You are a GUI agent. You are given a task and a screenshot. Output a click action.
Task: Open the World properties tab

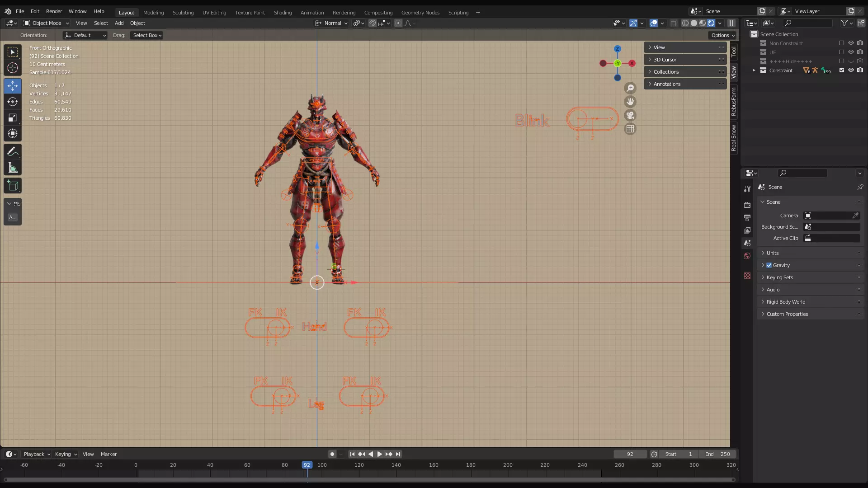(747, 256)
